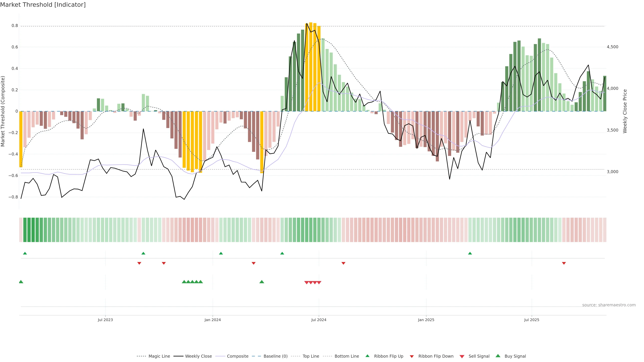This screenshot has height=362, width=644.
Task: Click the Ribbon Flip Down marker near August 2024
Action: click(343, 263)
